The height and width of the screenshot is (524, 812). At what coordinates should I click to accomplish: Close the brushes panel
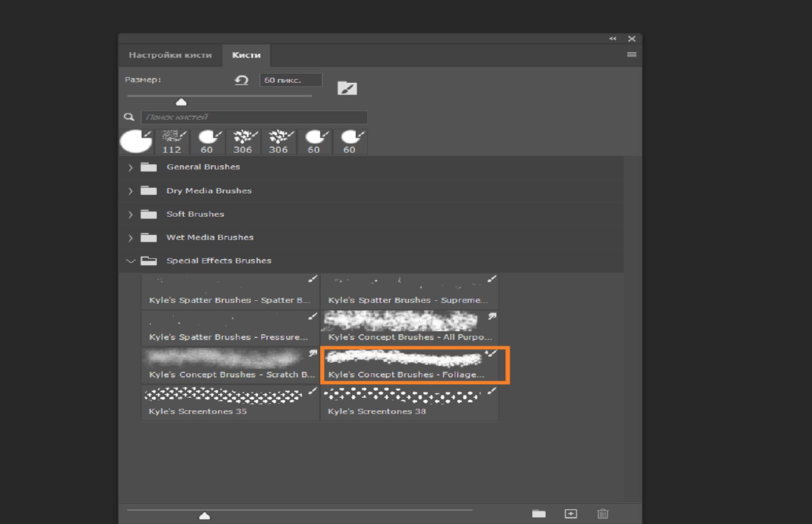(631, 39)
